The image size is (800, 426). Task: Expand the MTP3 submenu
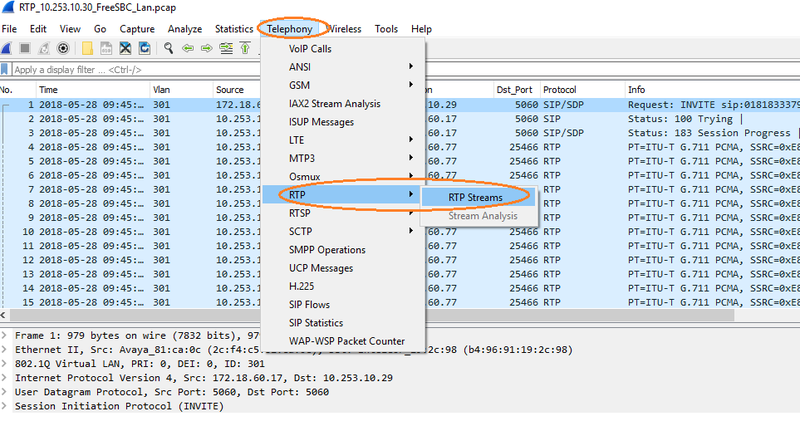click(x=343, y=158)
